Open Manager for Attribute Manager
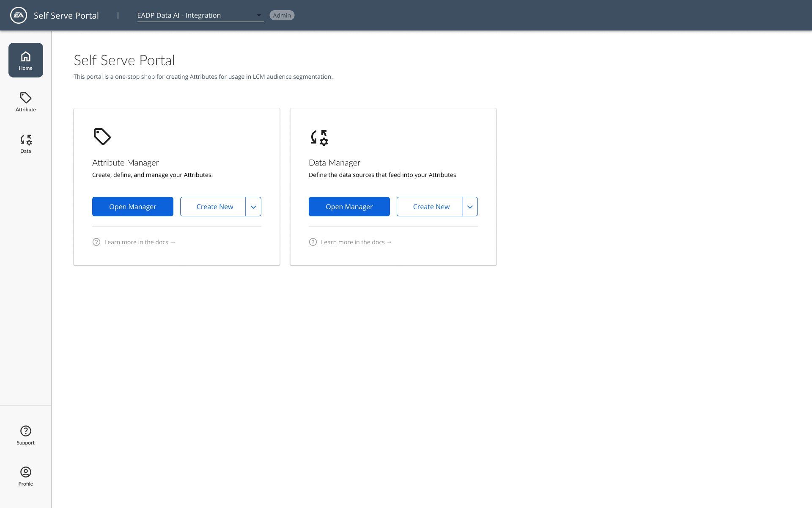 (133, 207)
